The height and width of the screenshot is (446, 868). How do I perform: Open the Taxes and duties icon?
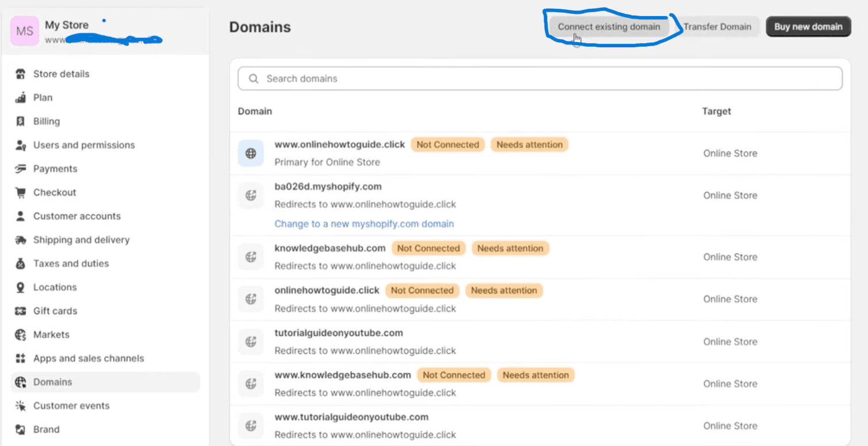click(x=20, y=263)
